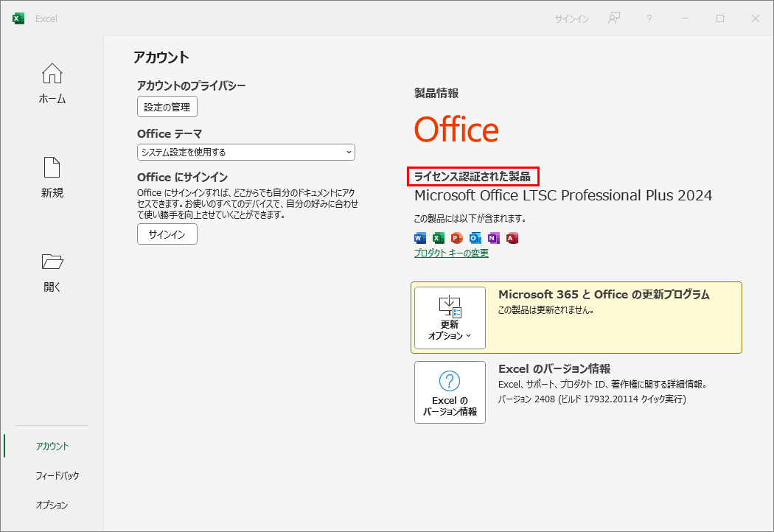The height and width of the screenshot is (532, 774).
Task: Click the Excel のバージョン情報 button
Action: [450, 392]
